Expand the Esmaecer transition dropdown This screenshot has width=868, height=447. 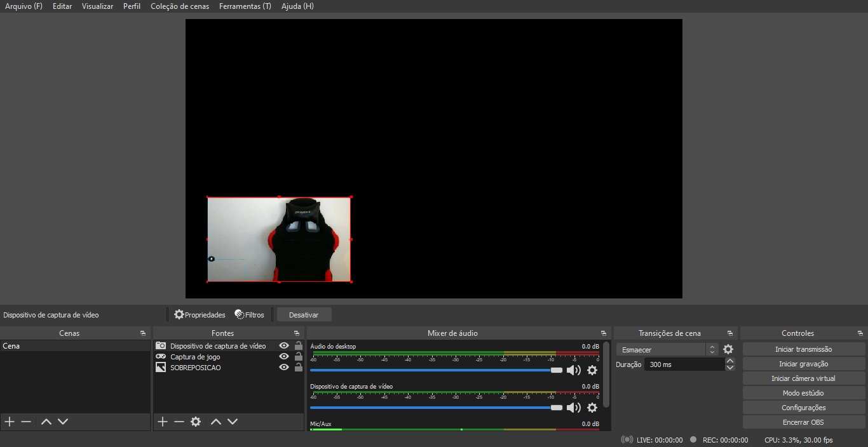coord(712,350)
